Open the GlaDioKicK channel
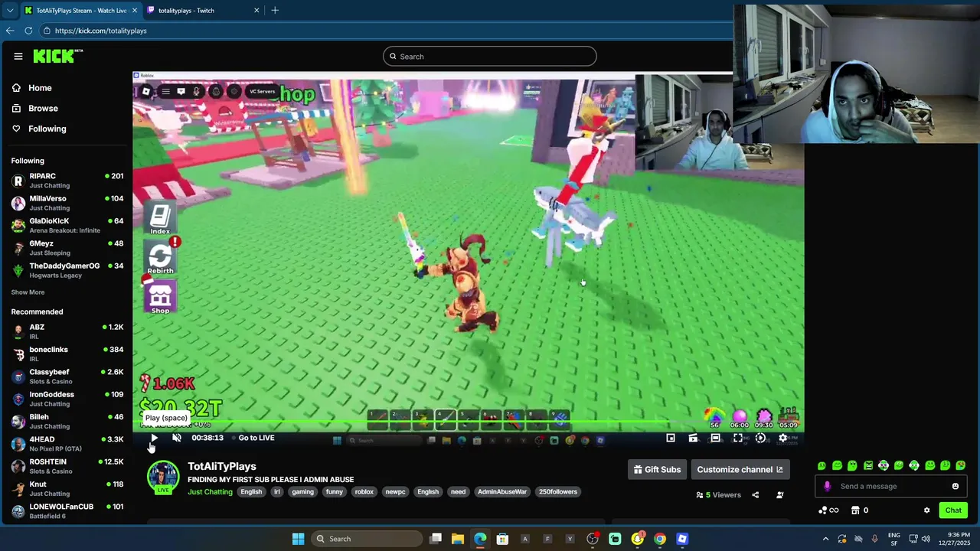Image resolution: width=980 pixels, height=551 pixels. (67, 225)
